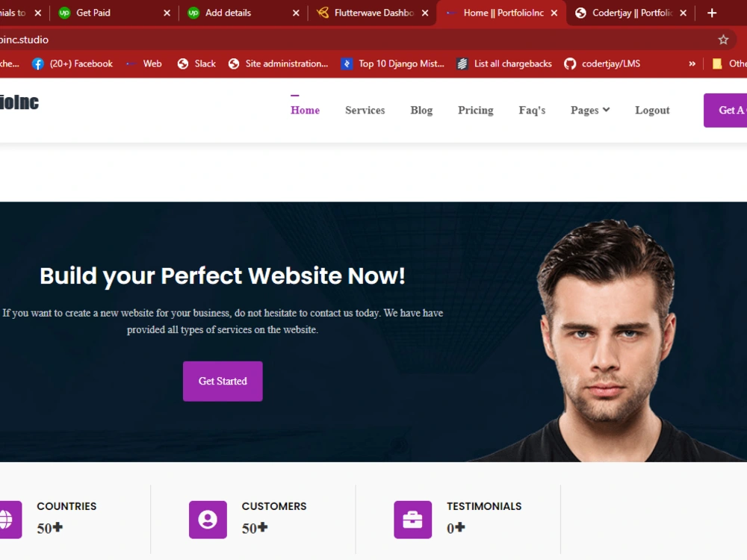Image resolution: width=747 pixels, height=560 pixels.
Task: Bookmark this page with the star icon
Action: pyautogui.click(x=723, y=40)
